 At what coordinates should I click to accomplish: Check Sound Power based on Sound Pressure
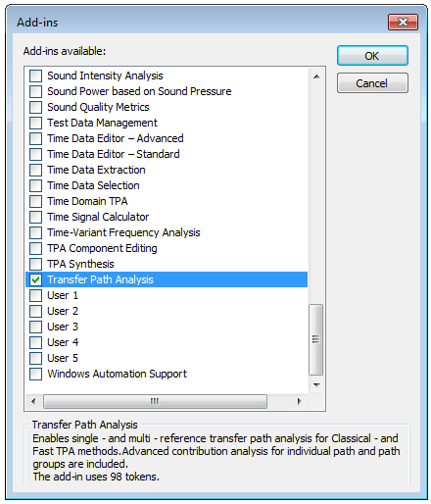[35, 91]
